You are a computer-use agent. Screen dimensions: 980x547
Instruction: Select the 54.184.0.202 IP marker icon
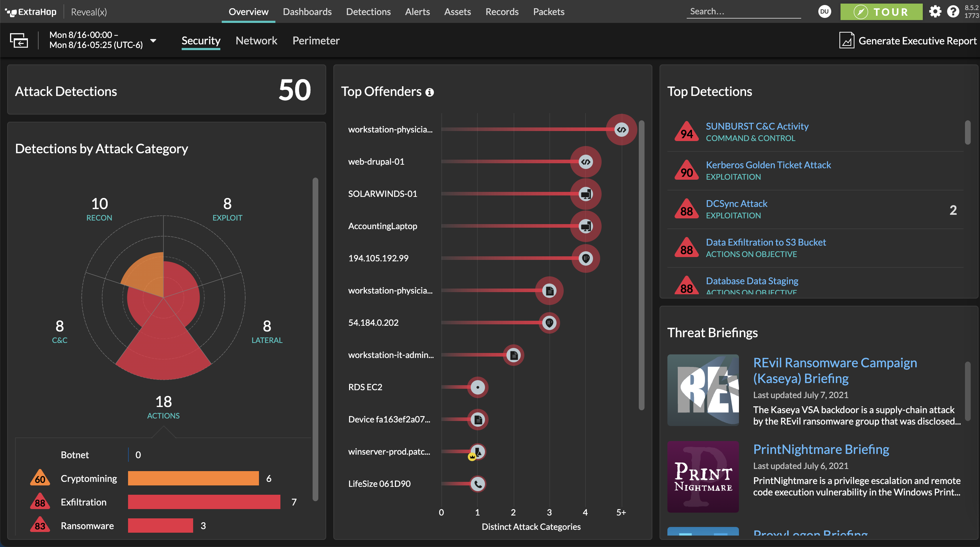tap(549, 323)
